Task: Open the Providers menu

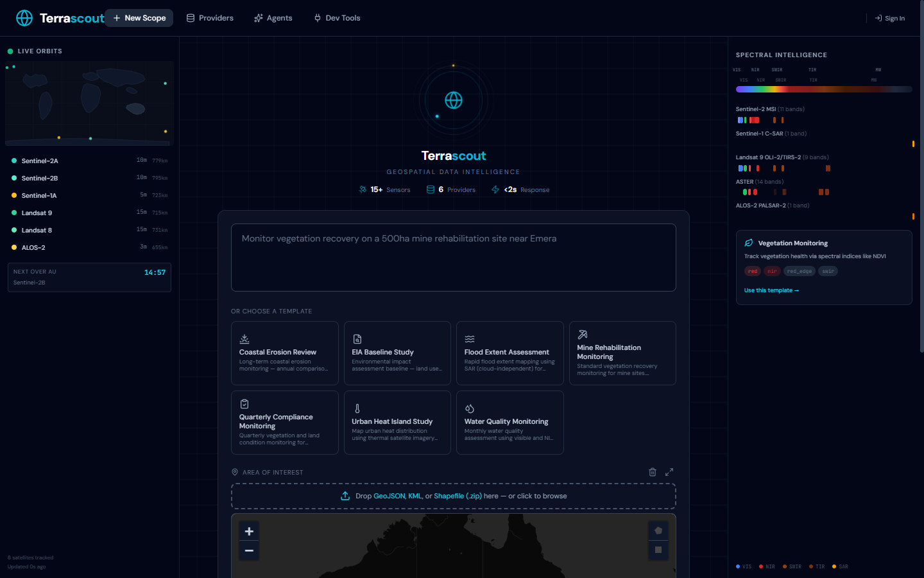Action: 210,18
